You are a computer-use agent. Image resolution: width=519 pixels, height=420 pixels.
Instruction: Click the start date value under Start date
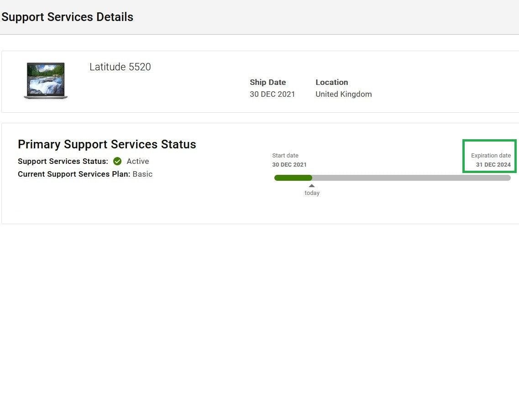click(x=289, y=165)
